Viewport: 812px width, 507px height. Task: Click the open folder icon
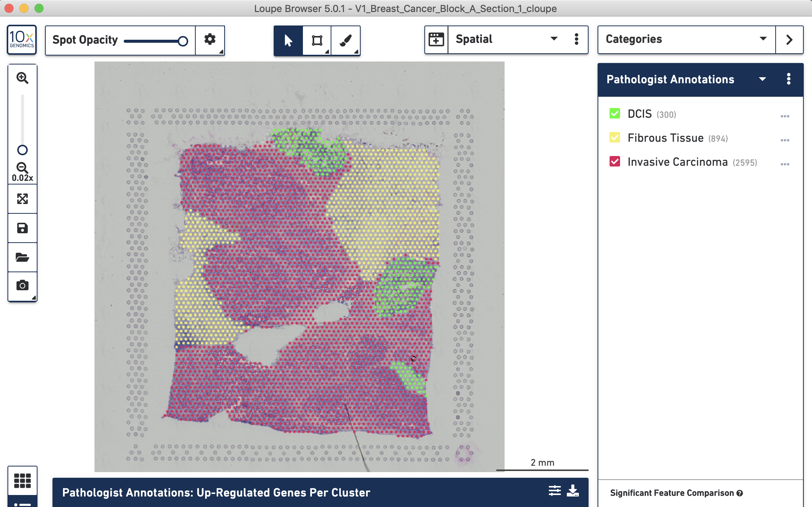point(22,257)
